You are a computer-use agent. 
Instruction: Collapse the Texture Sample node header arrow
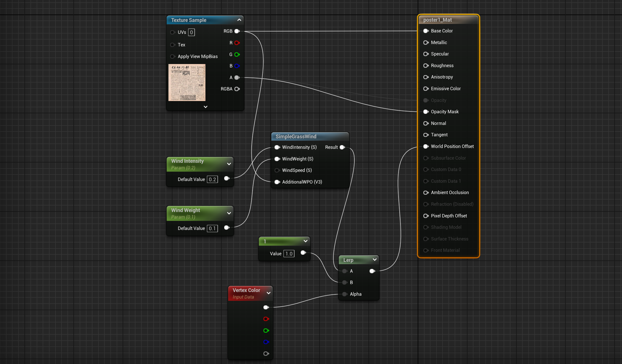[x=239, y=20]
